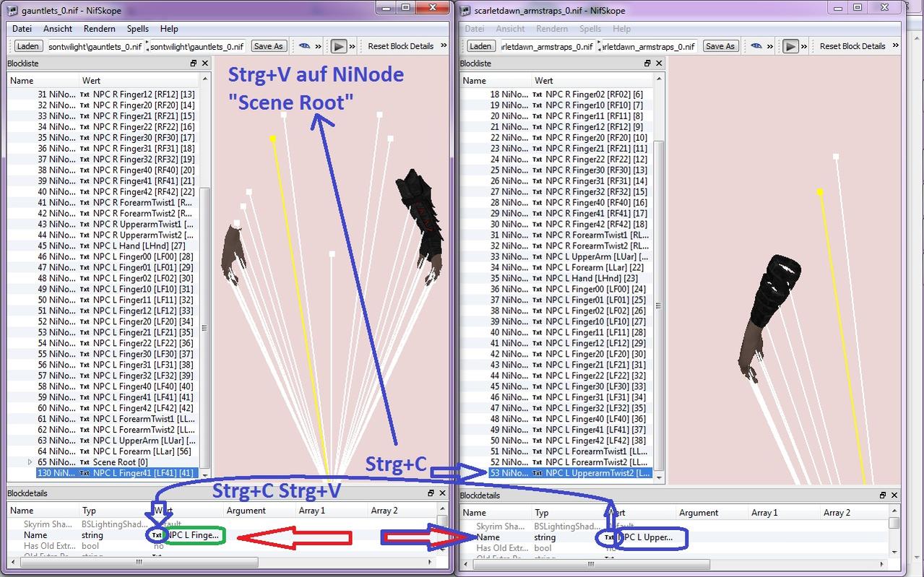Open the Rendern menu in gauntlets window
This screenshot has width=924, height=577.
100,29
